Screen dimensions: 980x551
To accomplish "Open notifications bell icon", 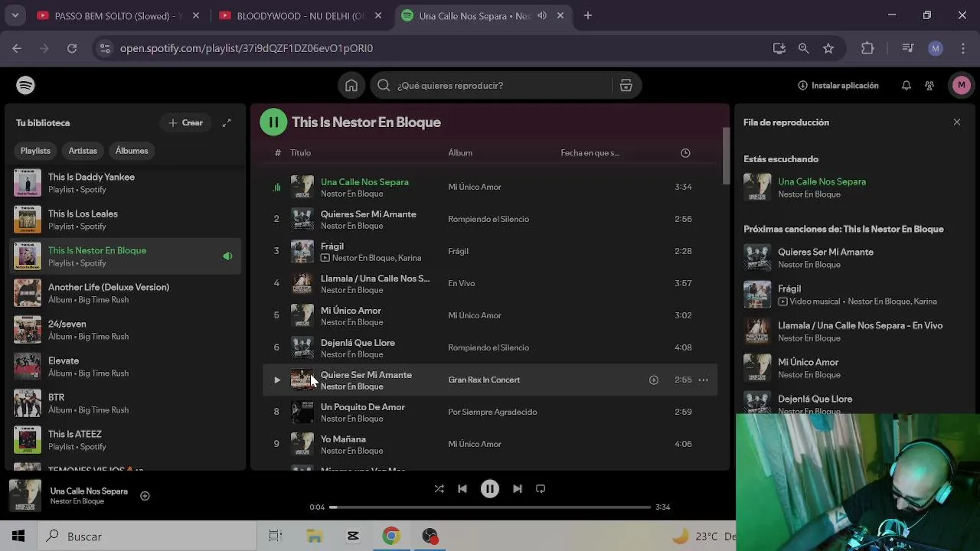I will 906,86.
